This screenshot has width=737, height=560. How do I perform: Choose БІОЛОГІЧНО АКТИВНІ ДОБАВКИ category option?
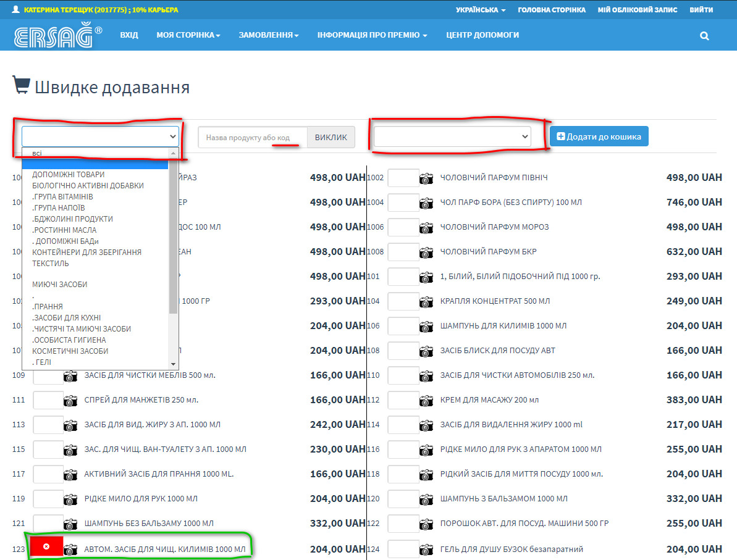click(x=88, y=186)
